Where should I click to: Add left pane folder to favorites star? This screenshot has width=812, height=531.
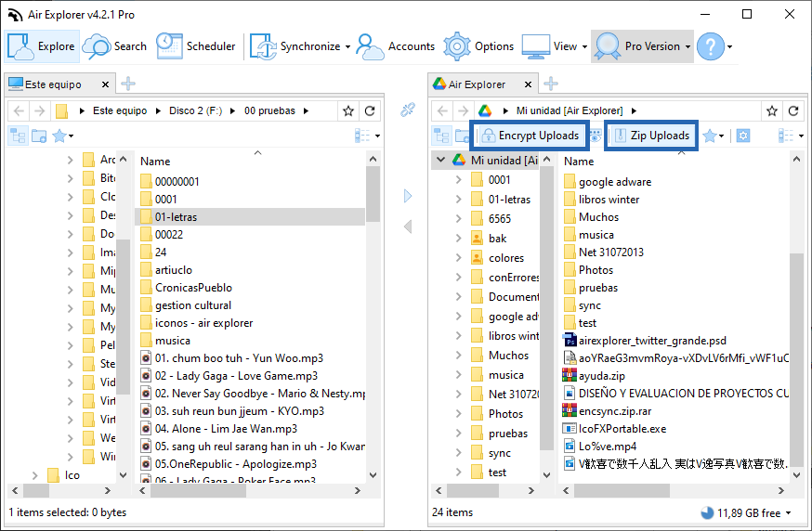348,110
